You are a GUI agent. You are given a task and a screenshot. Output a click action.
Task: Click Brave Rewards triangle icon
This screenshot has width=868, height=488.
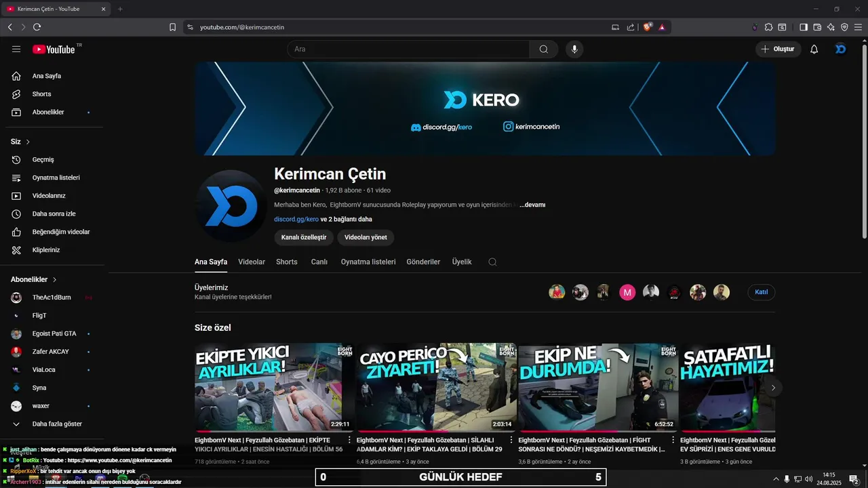pos(662,27)
